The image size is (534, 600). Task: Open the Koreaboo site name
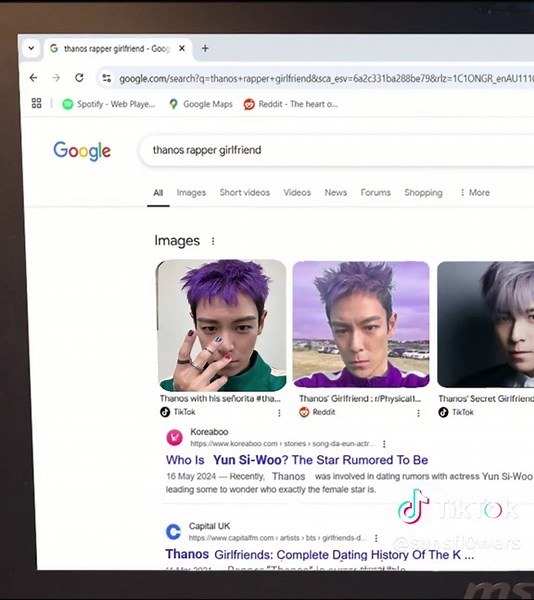209,432
